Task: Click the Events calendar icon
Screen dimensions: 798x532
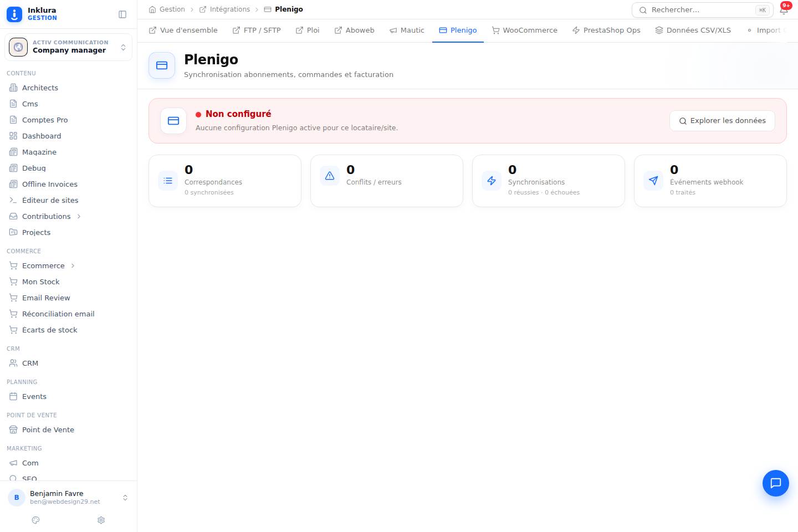Action: coord(13,396)
